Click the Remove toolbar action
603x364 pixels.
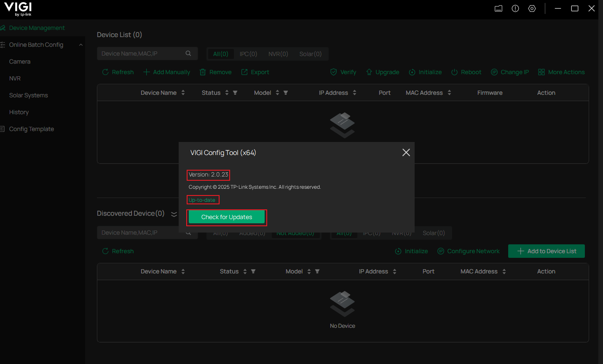[215, 72]
